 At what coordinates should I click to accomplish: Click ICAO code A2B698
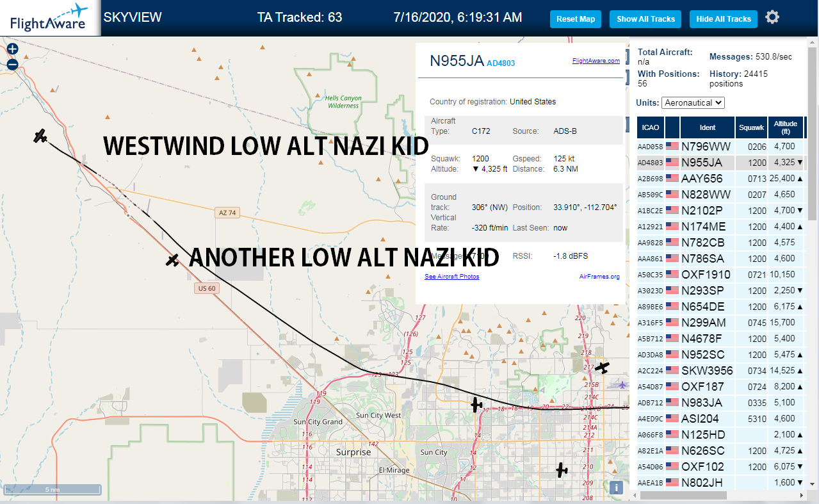(x=651, y=179)
